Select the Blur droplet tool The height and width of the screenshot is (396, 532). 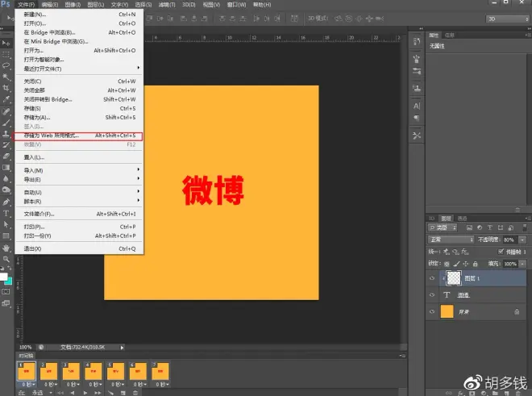6,178
